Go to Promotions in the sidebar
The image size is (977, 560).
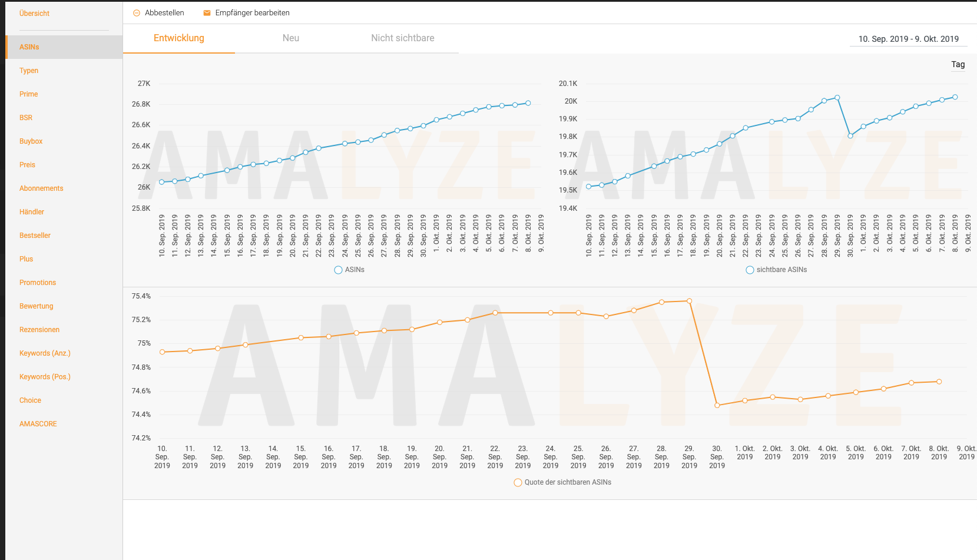click(x=38, y=283)
